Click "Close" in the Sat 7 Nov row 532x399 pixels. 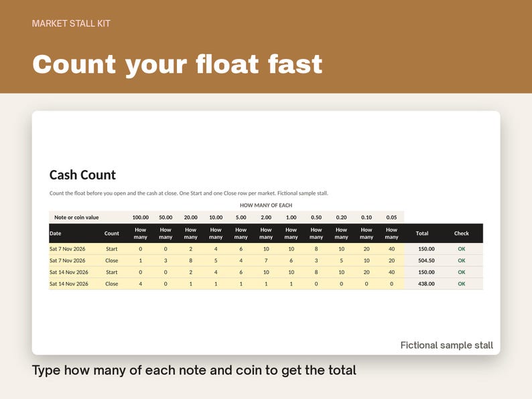pos(112,260)
